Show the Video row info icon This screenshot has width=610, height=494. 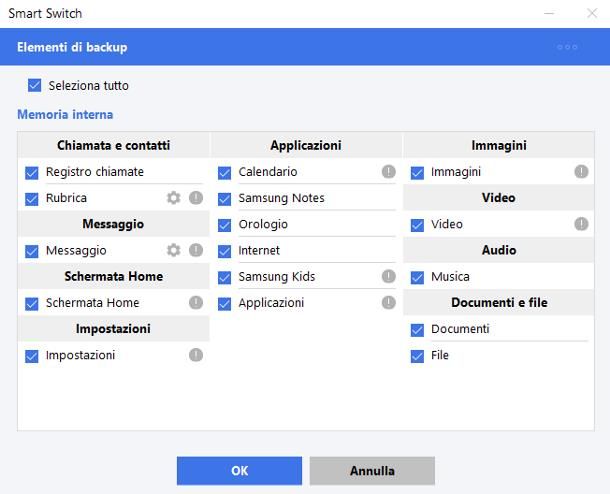pyautogui.click(x=581, y=224)
